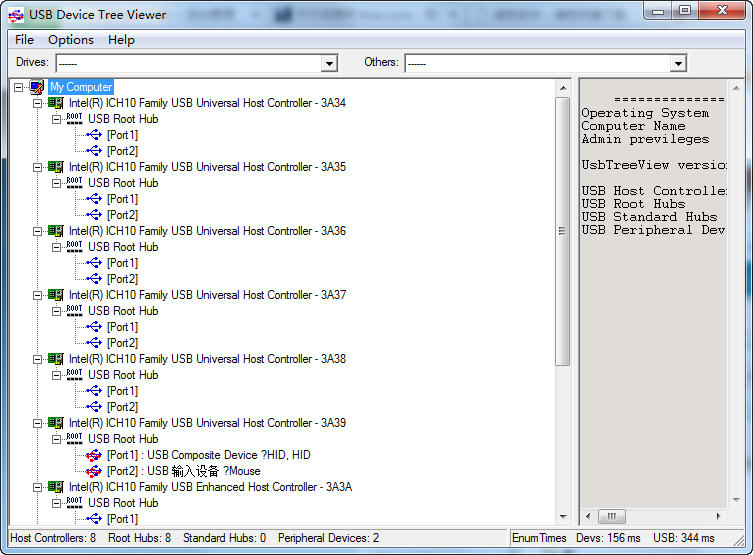Viewport: 753px width, 555px height.
Task: Collapse the 3A37 host controller node
Action: coord(38,295)
